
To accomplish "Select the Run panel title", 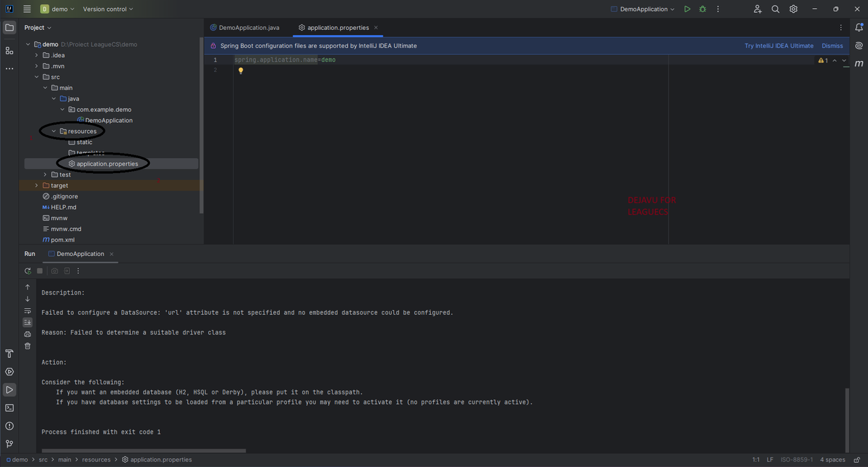I will (x=30, y=254).
